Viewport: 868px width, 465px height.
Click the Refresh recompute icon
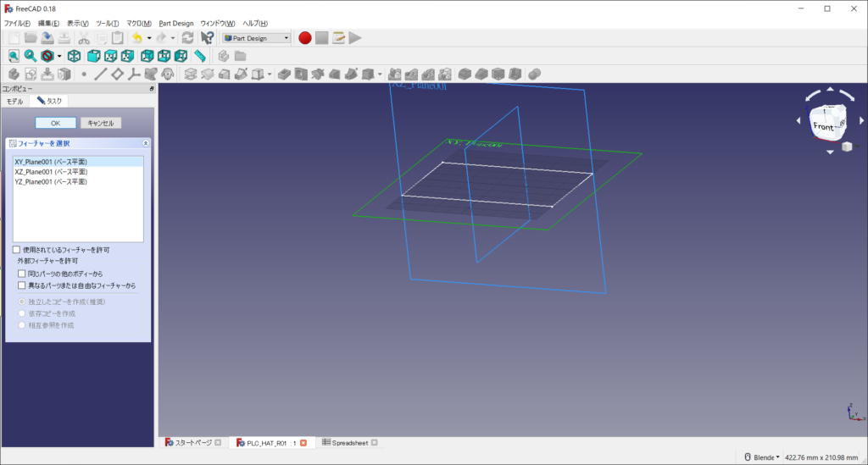pos(187,37)
